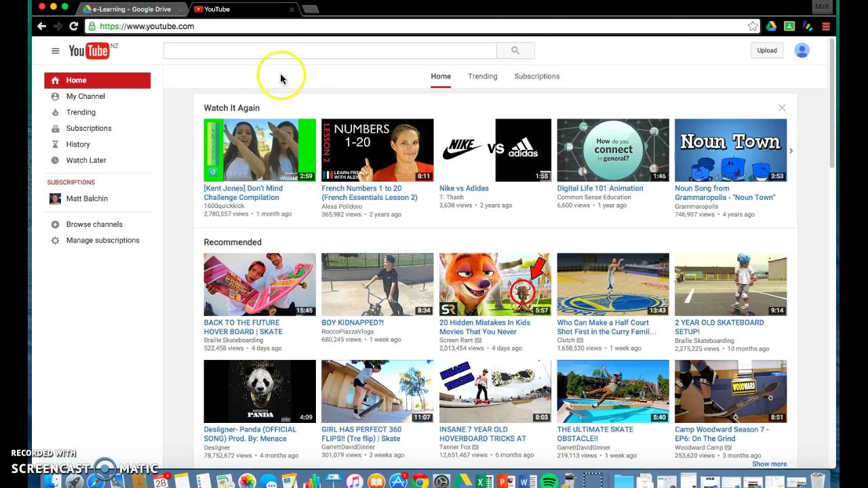The width and height of the screenshot is (868, 488).
Task: Open a new browser tab
Action: point(311,9)
